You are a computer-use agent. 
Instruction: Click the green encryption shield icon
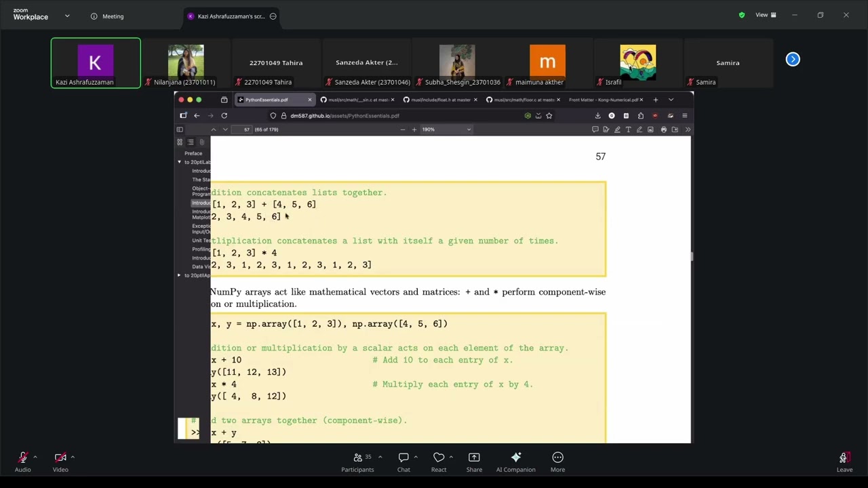click(741, 15)
